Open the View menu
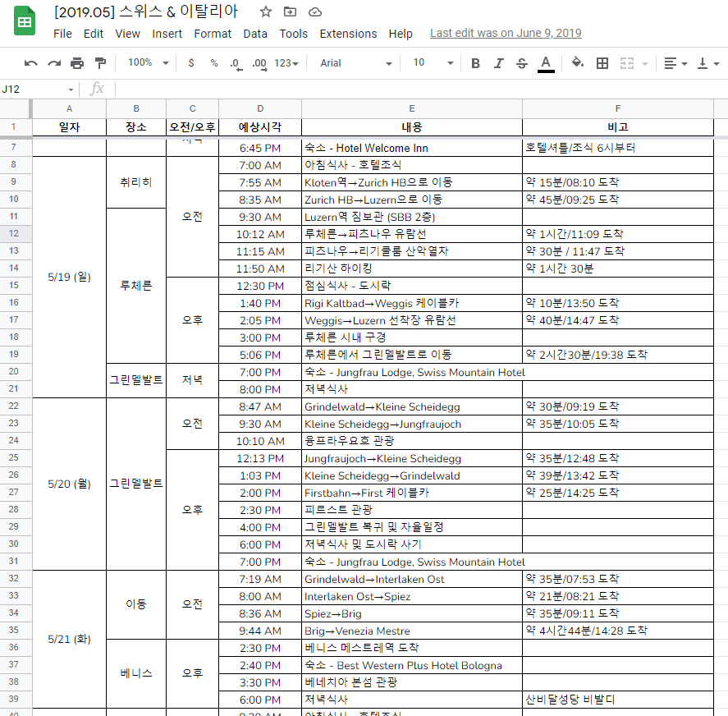The height and width of the screenshot is (716, 728). point(128,34)
